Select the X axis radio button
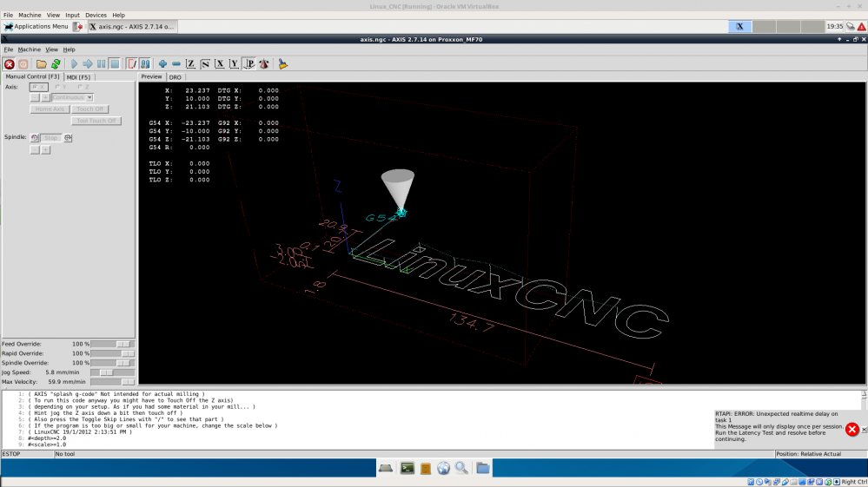The width and height of the screenshot is (868, 487). (x=34, y=87)
